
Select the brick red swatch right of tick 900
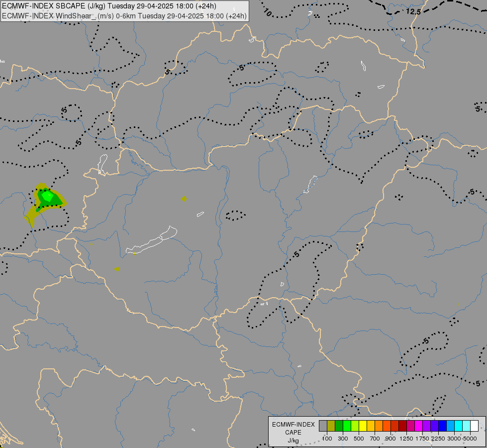click(395, 426)
